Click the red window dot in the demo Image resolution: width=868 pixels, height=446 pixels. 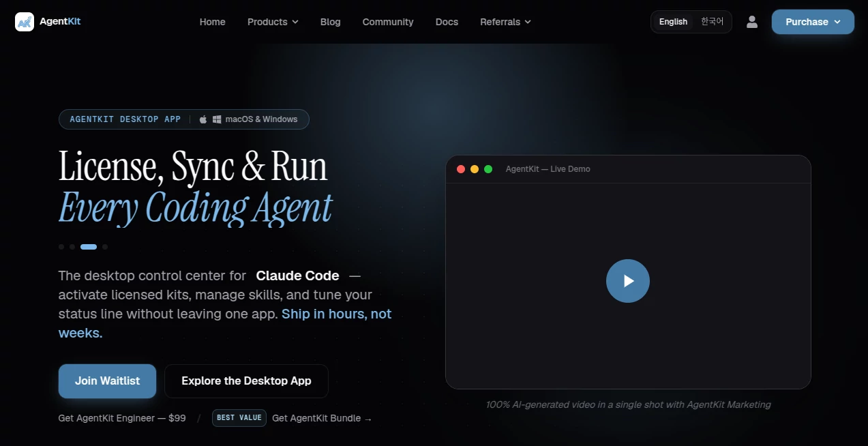(x=461, y=169)
